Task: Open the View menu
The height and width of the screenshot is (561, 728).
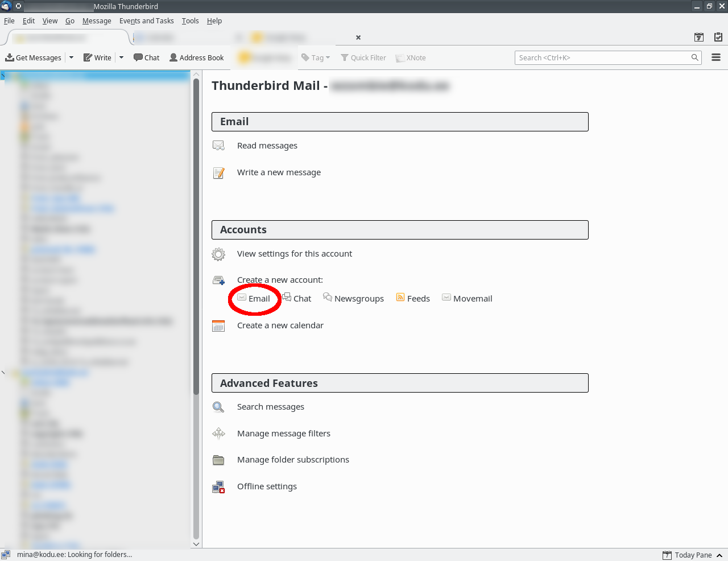Action: (x=50, y=21)
